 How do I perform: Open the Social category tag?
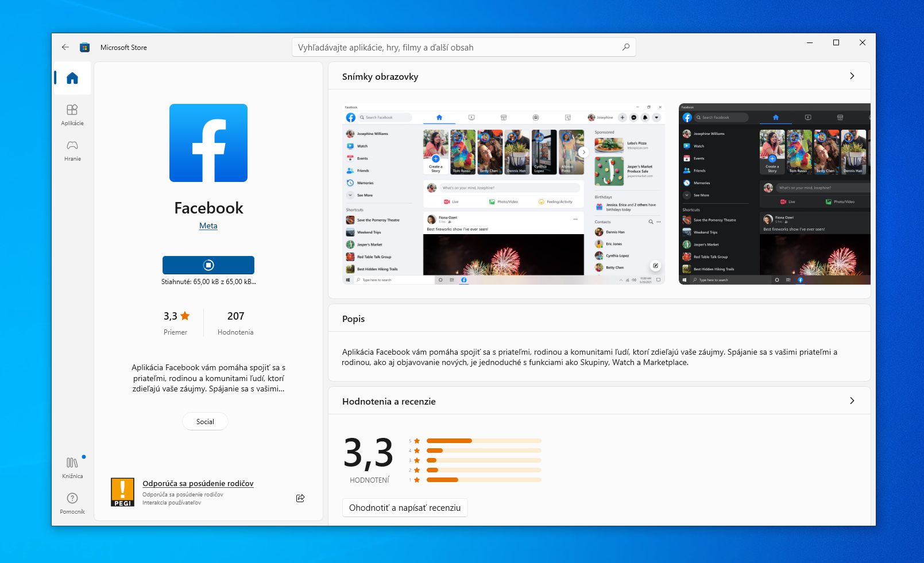[205, 421]
